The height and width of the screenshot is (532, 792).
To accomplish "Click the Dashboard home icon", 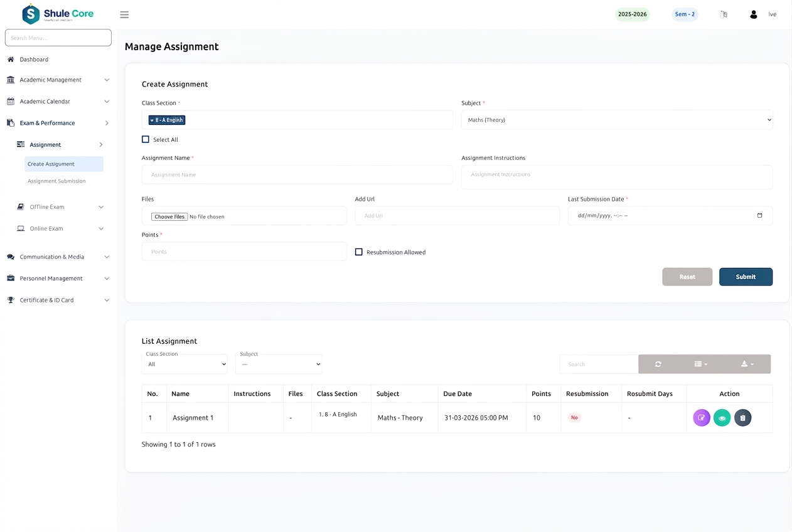I will pos(11,60).
